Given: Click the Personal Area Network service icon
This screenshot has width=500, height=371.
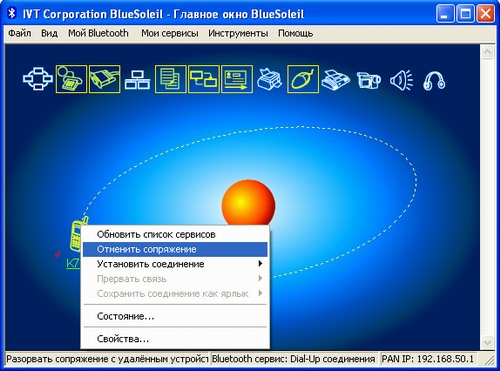Looking at the screenshot, I should [x=38, y=79].
